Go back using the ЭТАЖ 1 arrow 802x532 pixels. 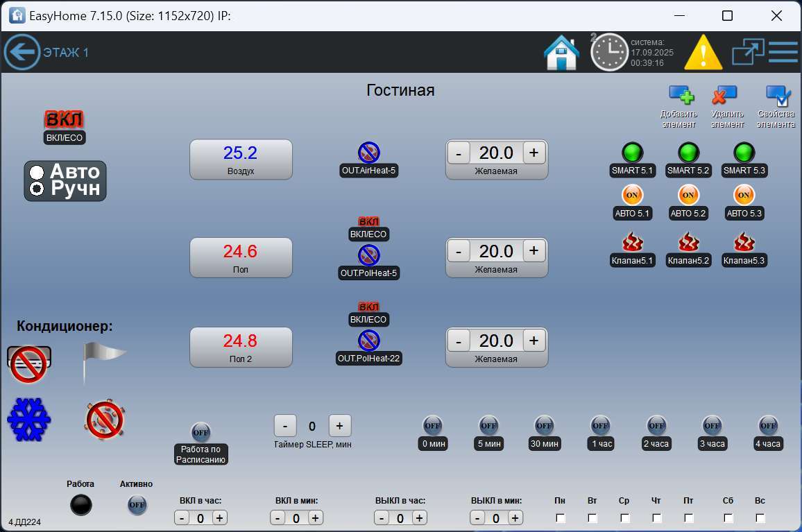[23, 51]
